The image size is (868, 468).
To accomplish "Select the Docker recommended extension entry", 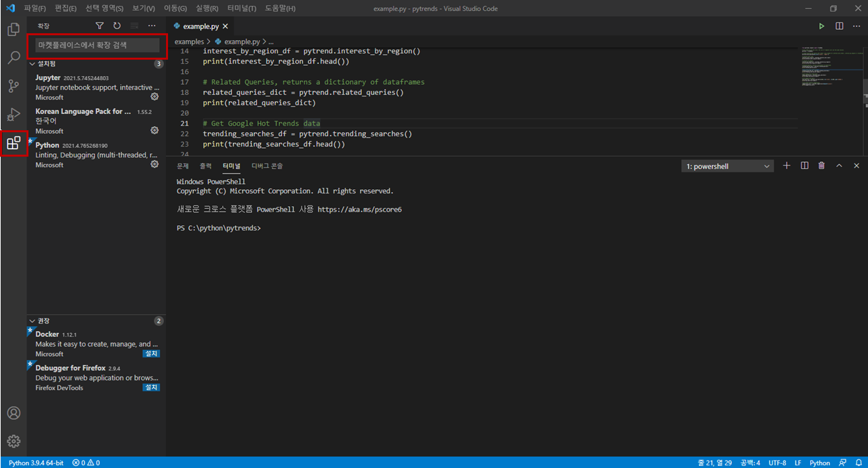I will click(x=96, y=344).
